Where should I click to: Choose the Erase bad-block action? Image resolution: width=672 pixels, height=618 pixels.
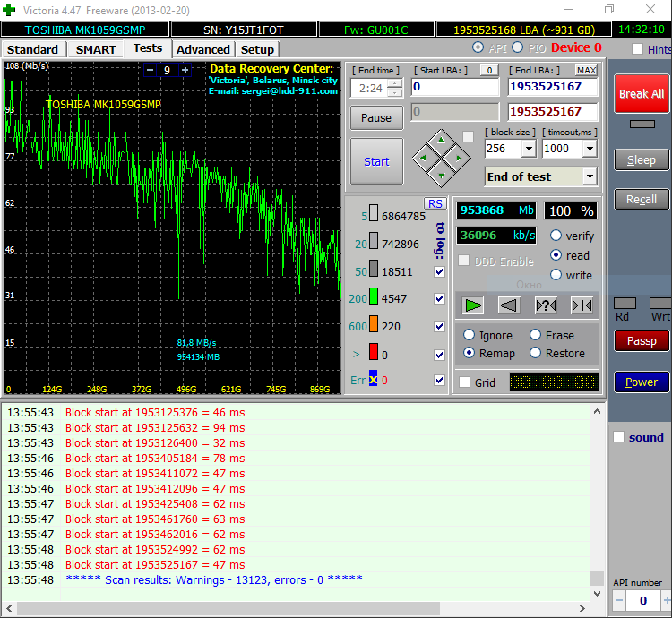click(x=535, y=335)
